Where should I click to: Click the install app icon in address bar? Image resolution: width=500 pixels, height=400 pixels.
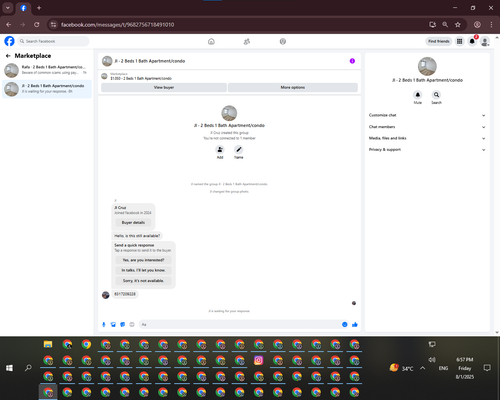tap(433, 24)
